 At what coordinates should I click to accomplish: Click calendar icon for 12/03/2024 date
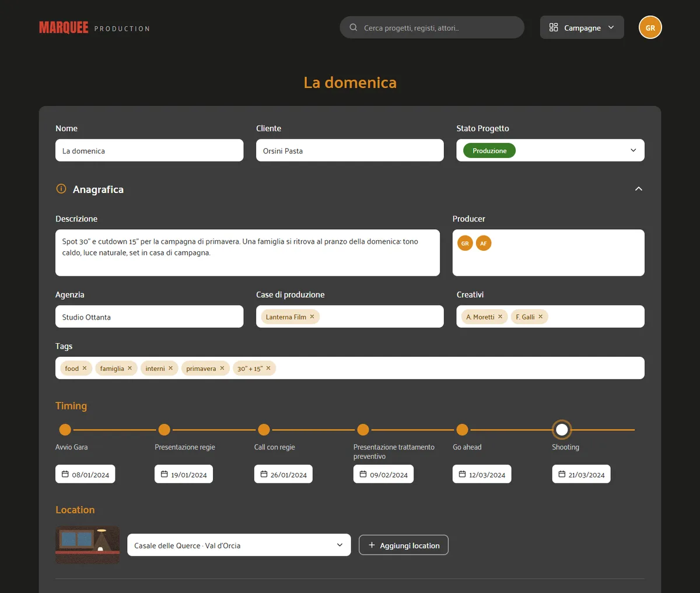[x=462, y=474]
